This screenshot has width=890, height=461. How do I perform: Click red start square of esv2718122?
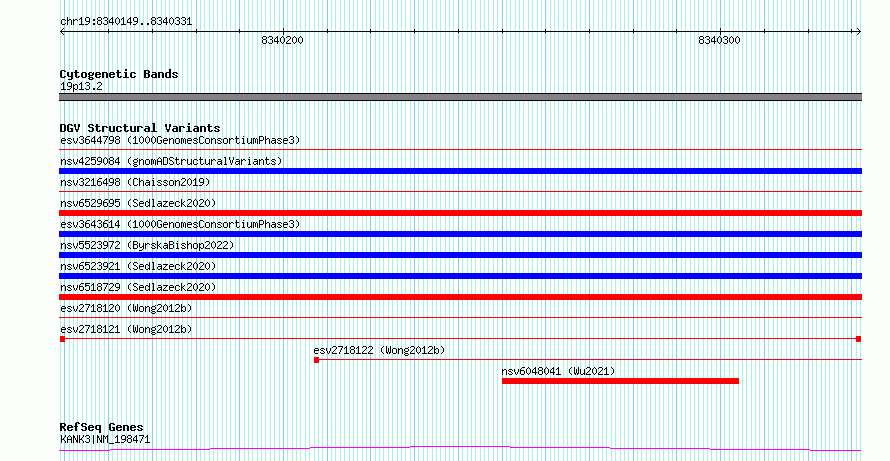point(317,360)
